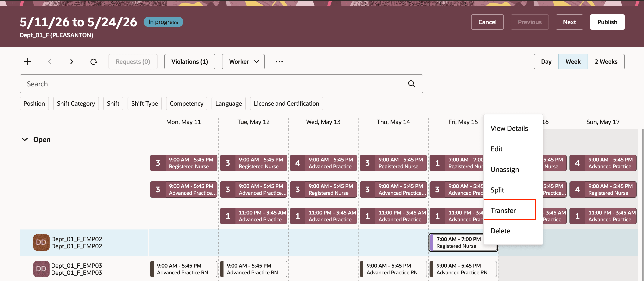The width and height of the screenshot is (644, 281).
Task: Select the Week view option
Action: click(573, 62)
